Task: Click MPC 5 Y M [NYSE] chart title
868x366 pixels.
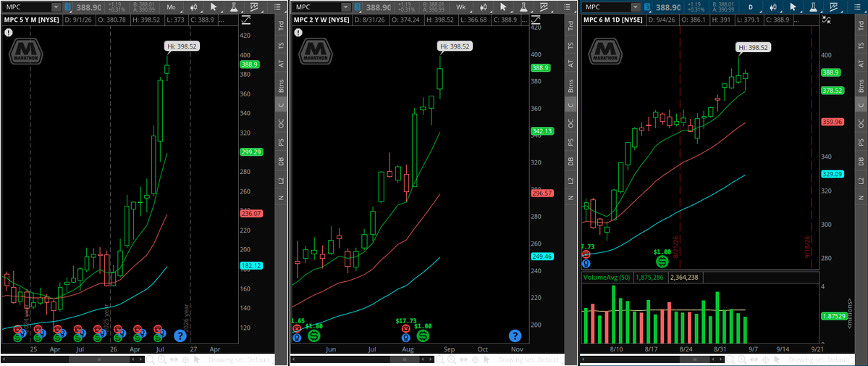Action: pos(31,20)
